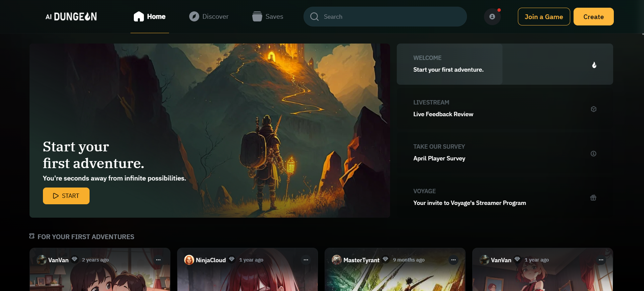Select the Home tab
644x291 pixels.
150,16
